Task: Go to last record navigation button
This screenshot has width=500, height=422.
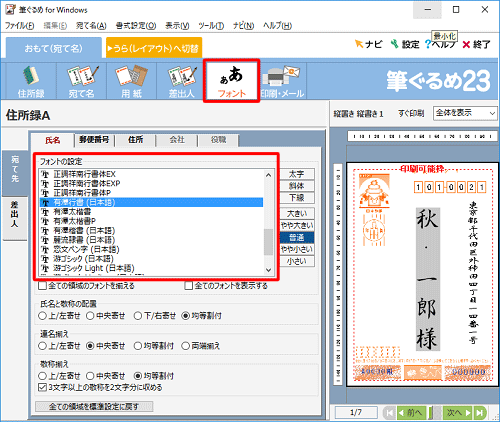Action: 480,413
